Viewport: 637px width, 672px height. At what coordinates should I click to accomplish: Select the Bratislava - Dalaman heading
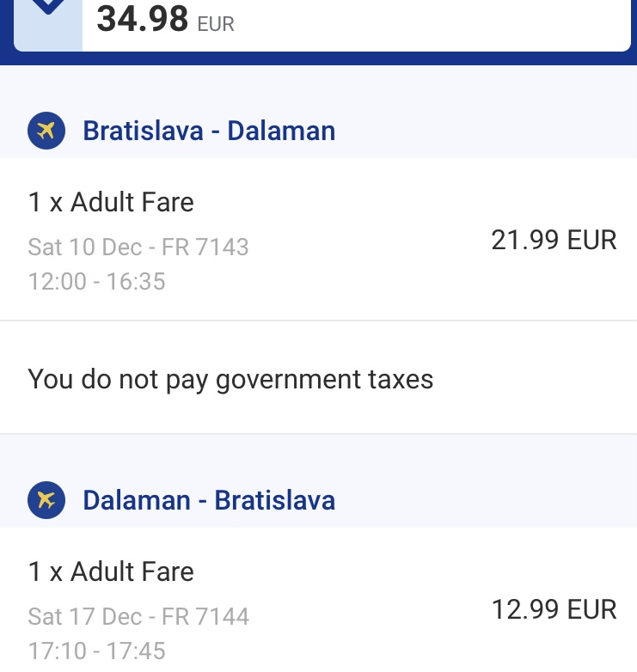click(209, 131)
